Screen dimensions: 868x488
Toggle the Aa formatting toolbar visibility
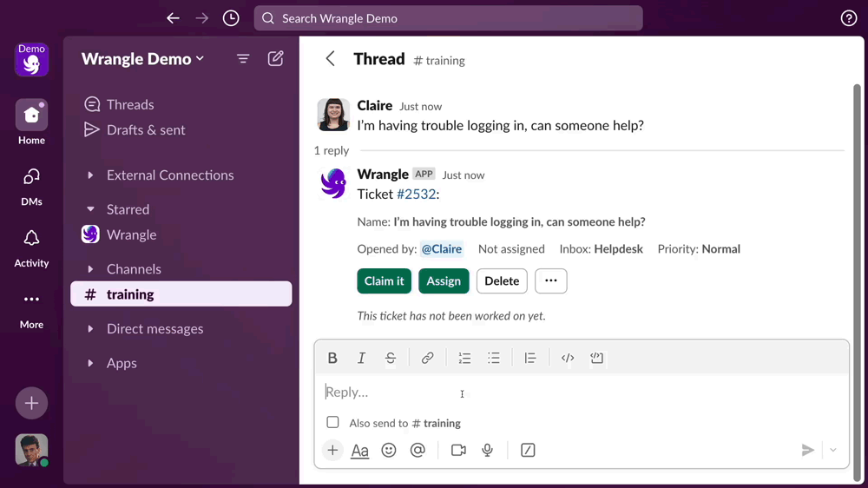tap(359, 450)
